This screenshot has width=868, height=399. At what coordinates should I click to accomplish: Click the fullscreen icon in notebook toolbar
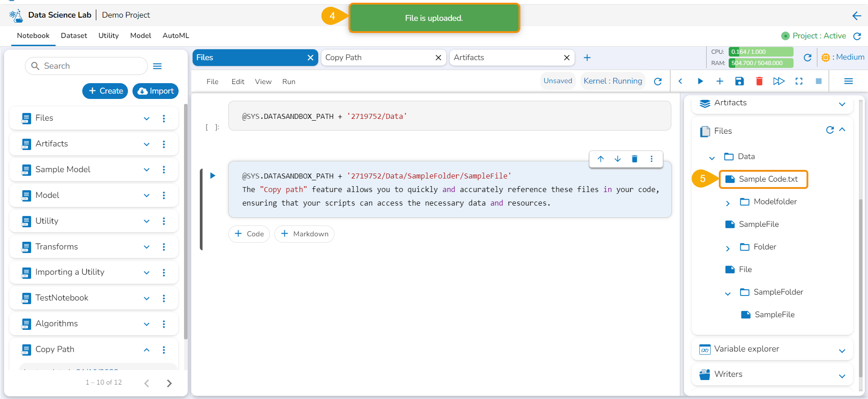799,81
